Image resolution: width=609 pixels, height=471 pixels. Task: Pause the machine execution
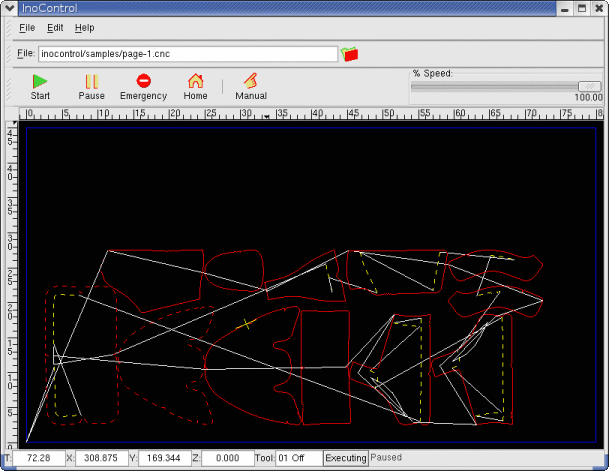tap(91, 87)
